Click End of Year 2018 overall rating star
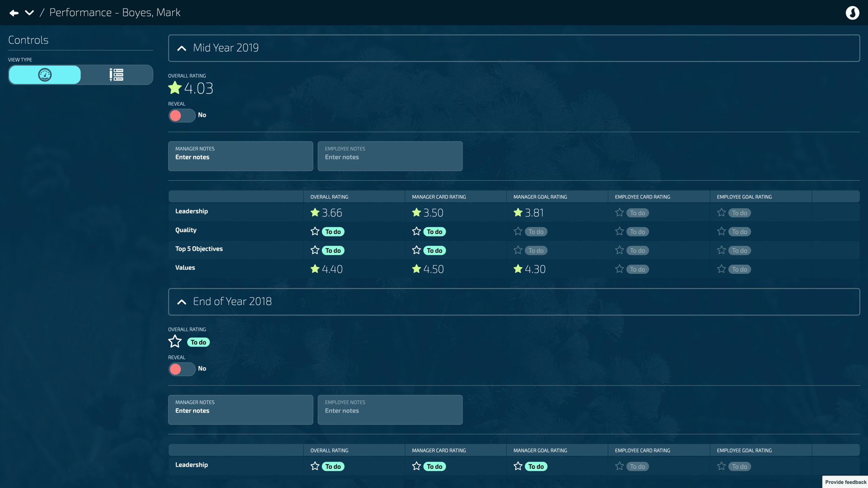The image size is (868, 488). pyautogui.click(x=175, y=342)
